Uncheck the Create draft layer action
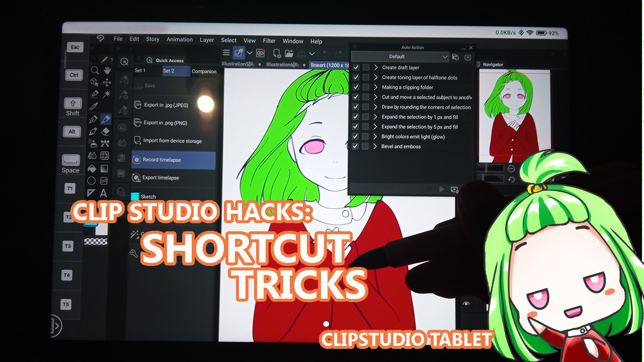The width and height of the screenshot is (644, 362). (355, 67)
